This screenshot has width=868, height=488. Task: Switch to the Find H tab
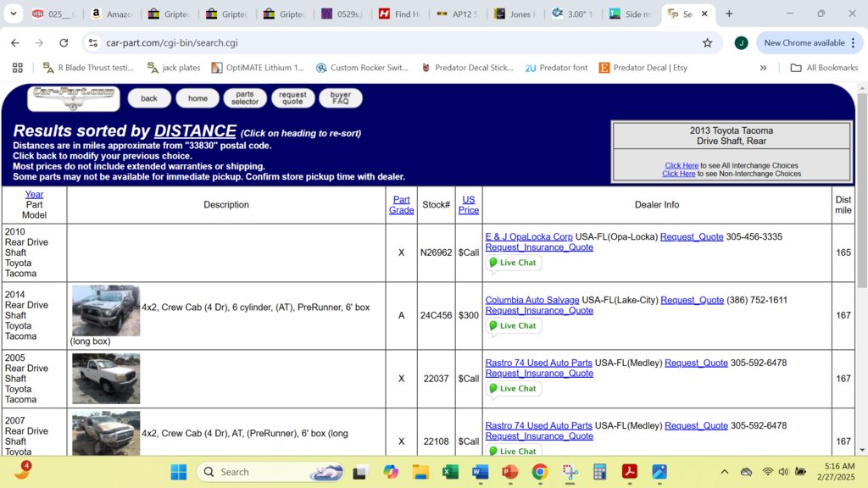(x=400, y=14)
